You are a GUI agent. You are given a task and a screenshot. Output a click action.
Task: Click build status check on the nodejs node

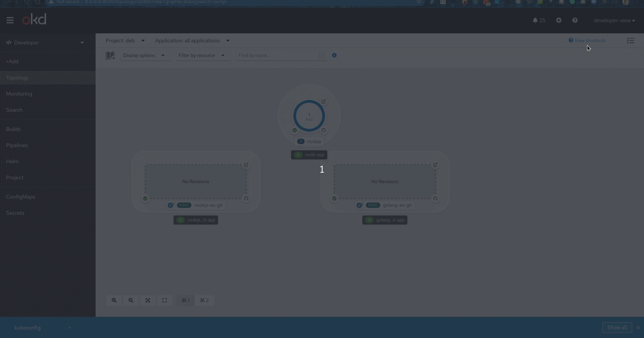click(x=295, y=130)
